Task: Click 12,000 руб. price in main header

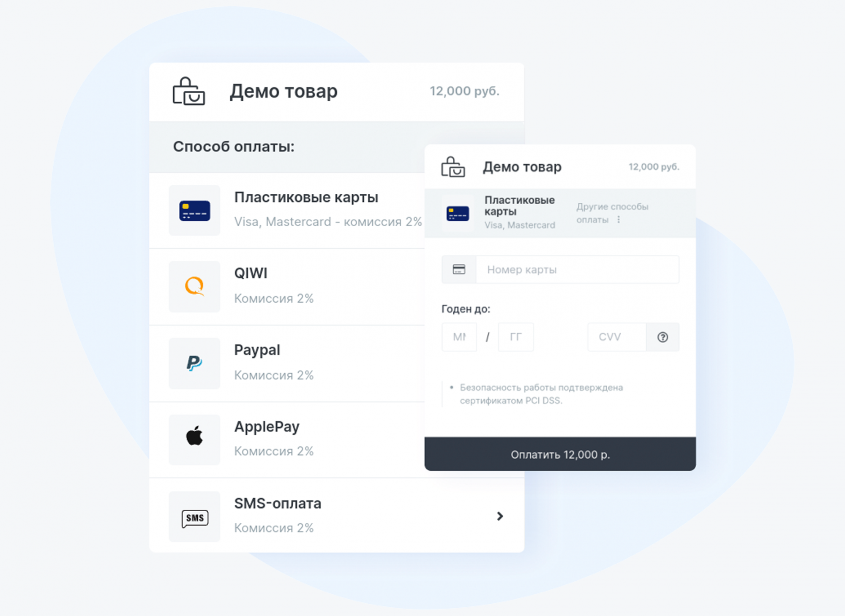Action: [x=465, y=91]
